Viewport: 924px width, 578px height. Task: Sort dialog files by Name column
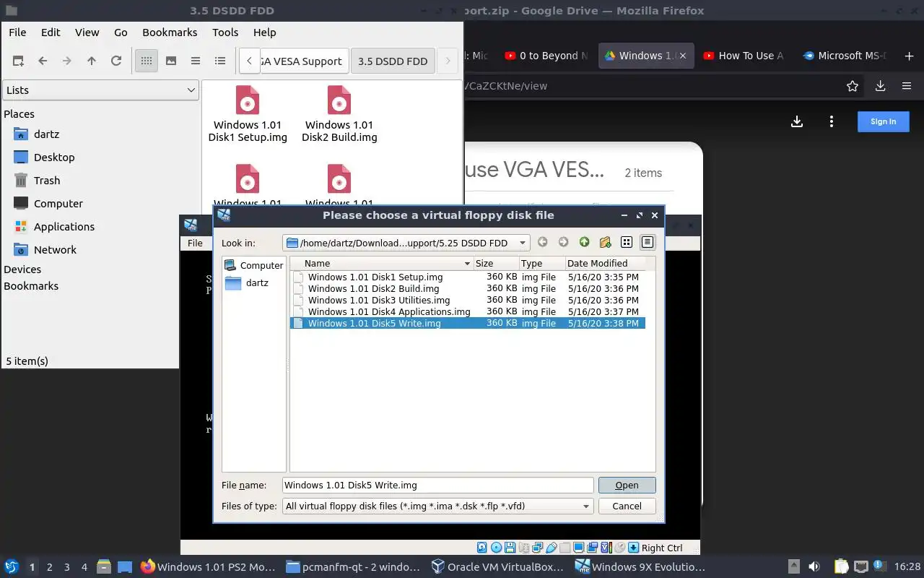tap(382, 264)
